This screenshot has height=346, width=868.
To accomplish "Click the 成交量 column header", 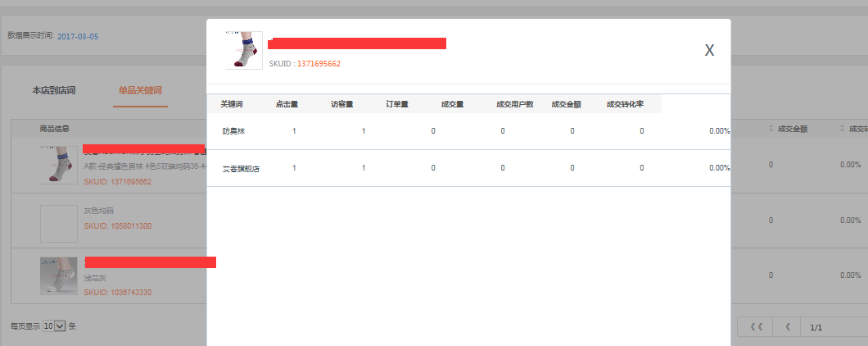I will 452,104.
